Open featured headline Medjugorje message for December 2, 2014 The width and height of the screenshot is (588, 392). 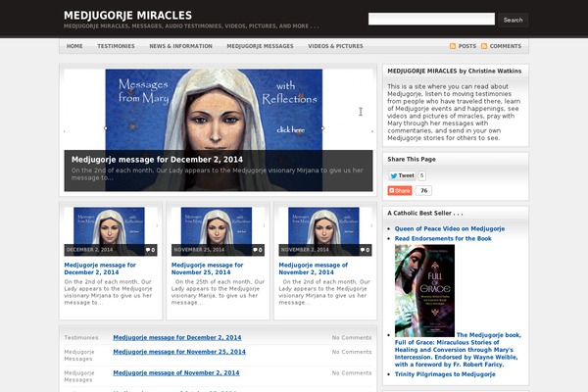point(157,160)
